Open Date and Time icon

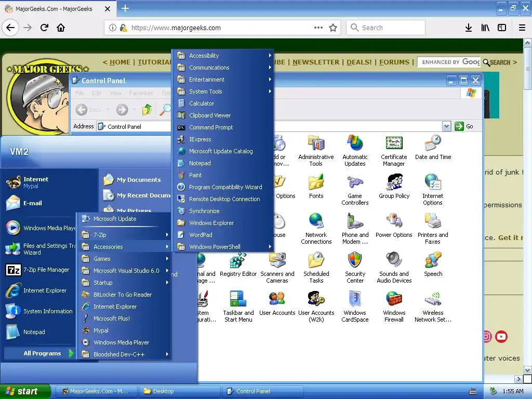[433, 148]
